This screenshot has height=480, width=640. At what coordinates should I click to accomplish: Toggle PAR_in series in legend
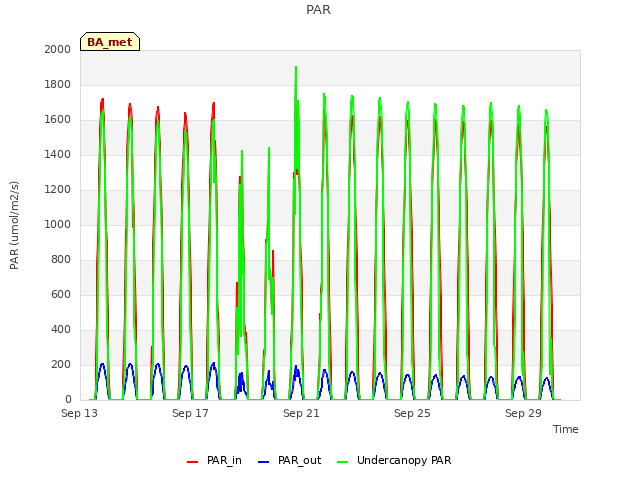[x=214, y=460]
